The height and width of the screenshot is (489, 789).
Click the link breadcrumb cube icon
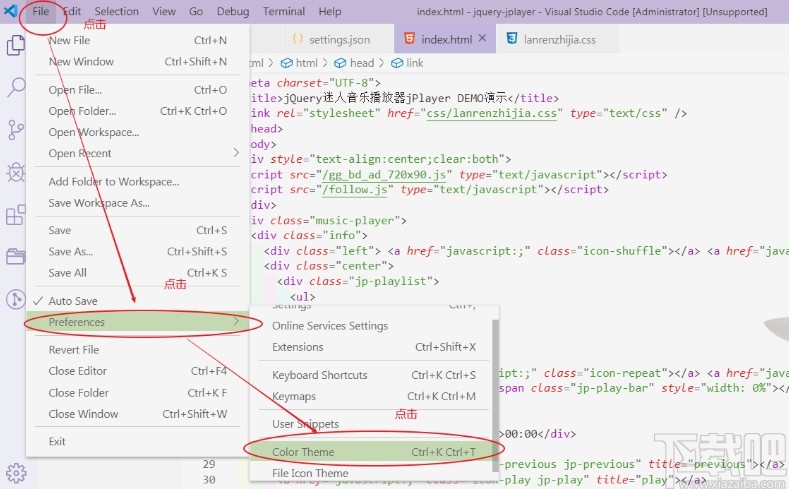coord(397,63)
